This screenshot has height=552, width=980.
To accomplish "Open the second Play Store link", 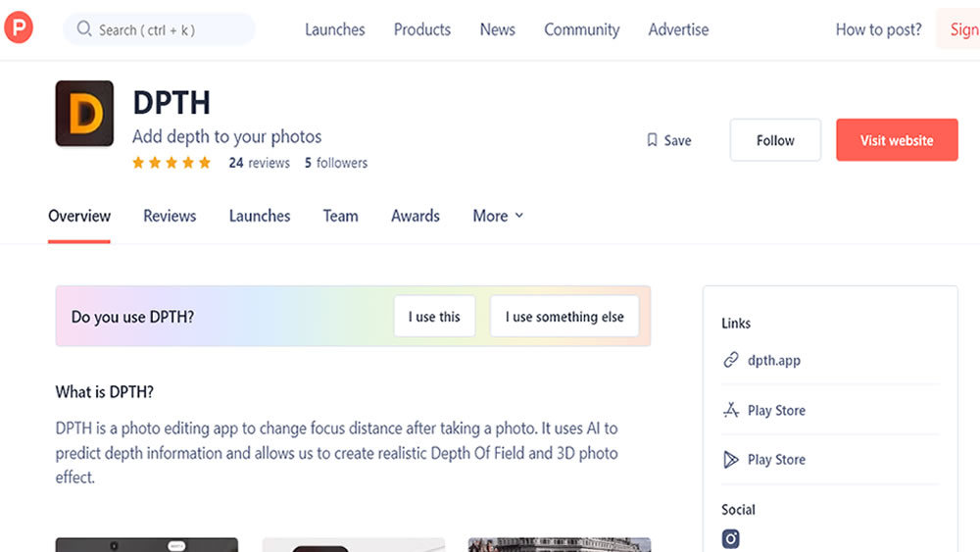I will point(776,460).
